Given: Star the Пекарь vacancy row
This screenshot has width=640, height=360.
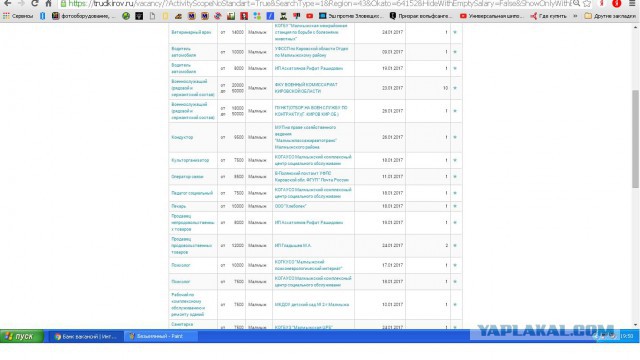Looking at the screenshot, I should click(455, 206).
